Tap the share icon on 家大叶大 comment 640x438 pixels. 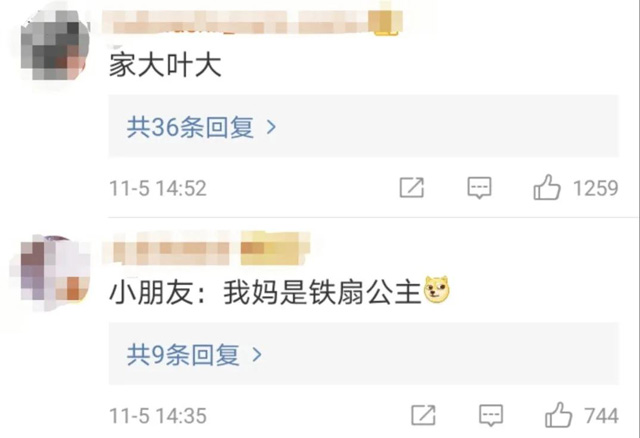coord(411,188)
